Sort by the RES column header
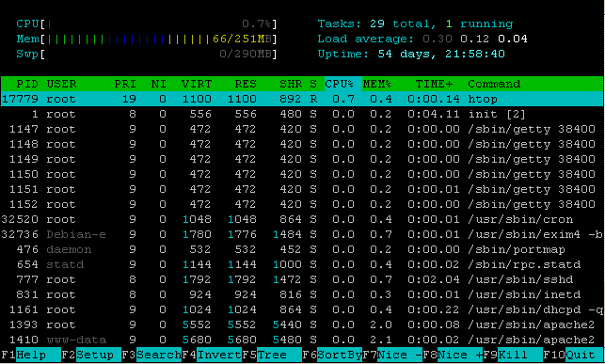Image resolution: width=605 pixels, height=364 pixels. [246, 84]
